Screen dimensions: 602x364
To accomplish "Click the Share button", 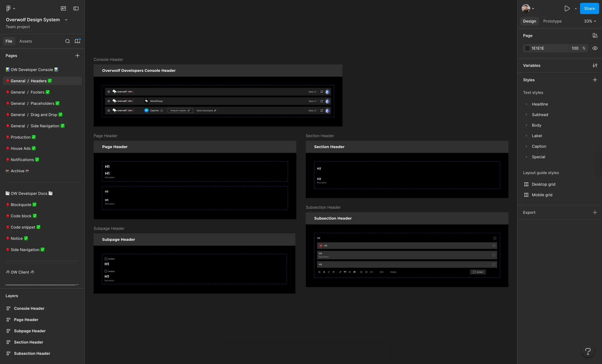I will pyautogui.click(x=589, y=8).
